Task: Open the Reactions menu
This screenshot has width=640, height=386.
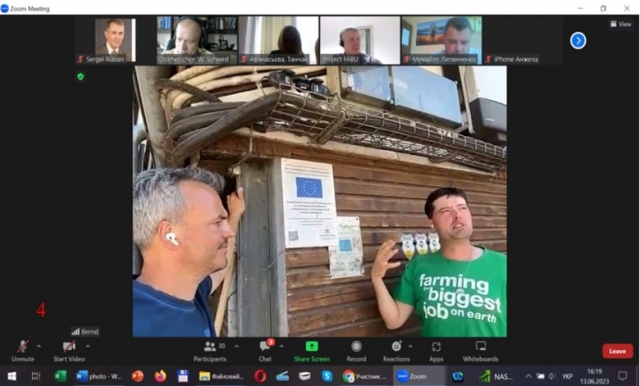Action: [x=396, y=351]
